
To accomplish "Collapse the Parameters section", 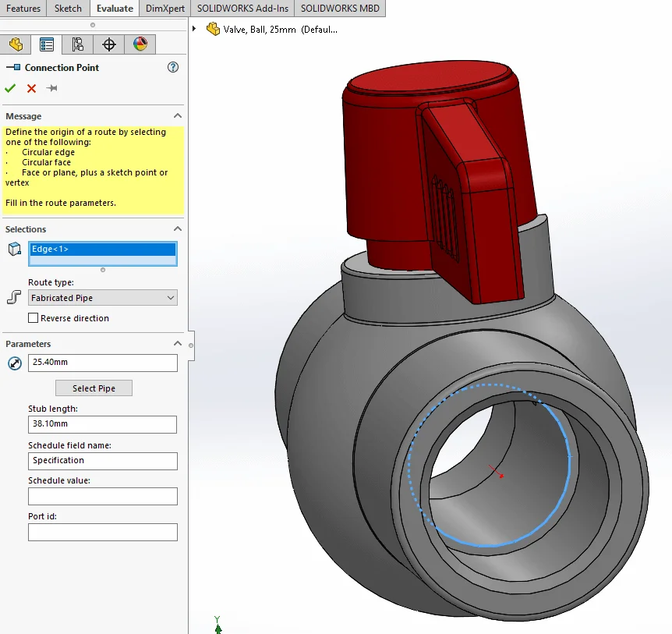I will [x=177, y=344].
